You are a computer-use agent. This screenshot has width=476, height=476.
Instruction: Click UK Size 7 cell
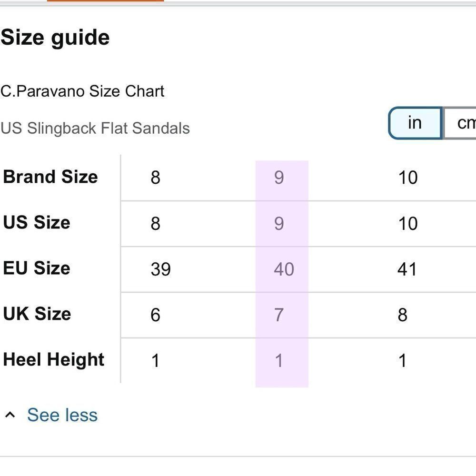(282, 315)
